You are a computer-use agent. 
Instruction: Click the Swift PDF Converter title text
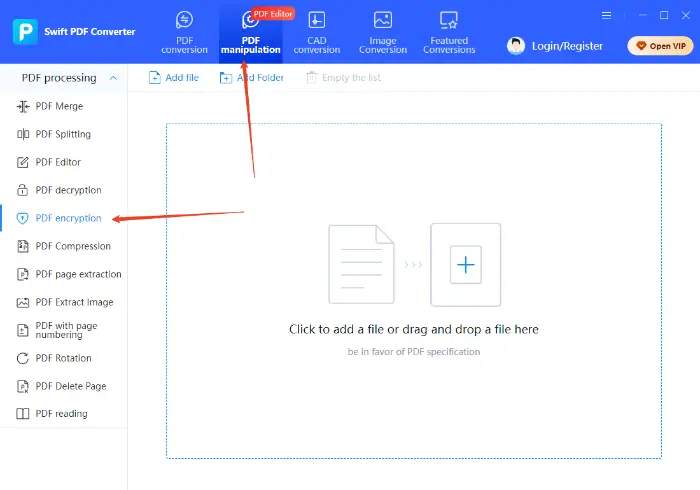coord(90,32)
